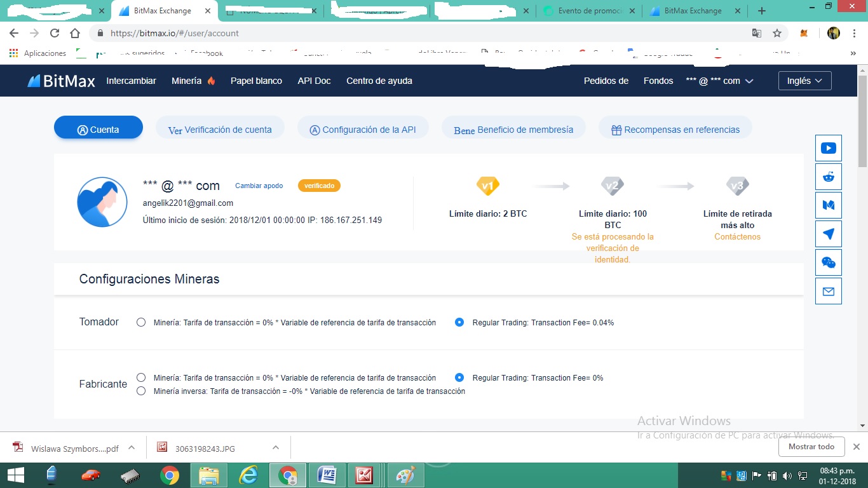Image resolution: width=868 pixels, height=488 pixels.
Task: Click the browser back arrow
Action: pos(14,33)
